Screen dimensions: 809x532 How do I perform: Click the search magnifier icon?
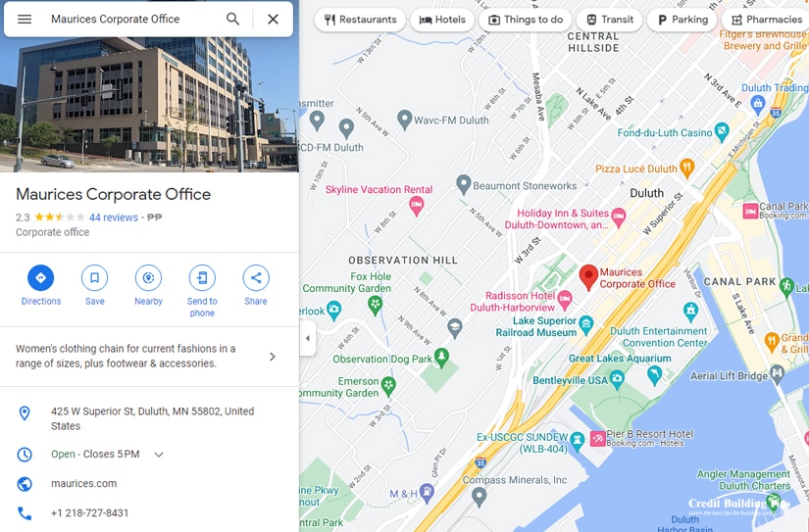(232, 19)
